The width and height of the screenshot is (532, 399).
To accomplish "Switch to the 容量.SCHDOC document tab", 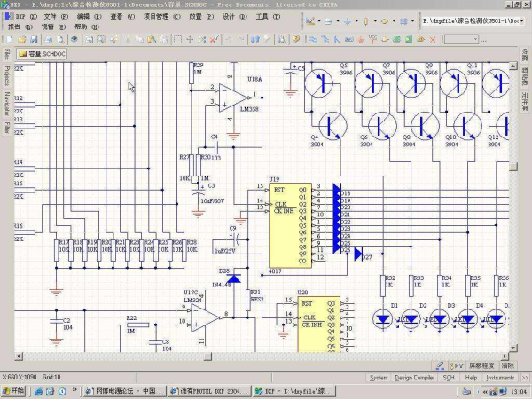I will pos(41,54).
